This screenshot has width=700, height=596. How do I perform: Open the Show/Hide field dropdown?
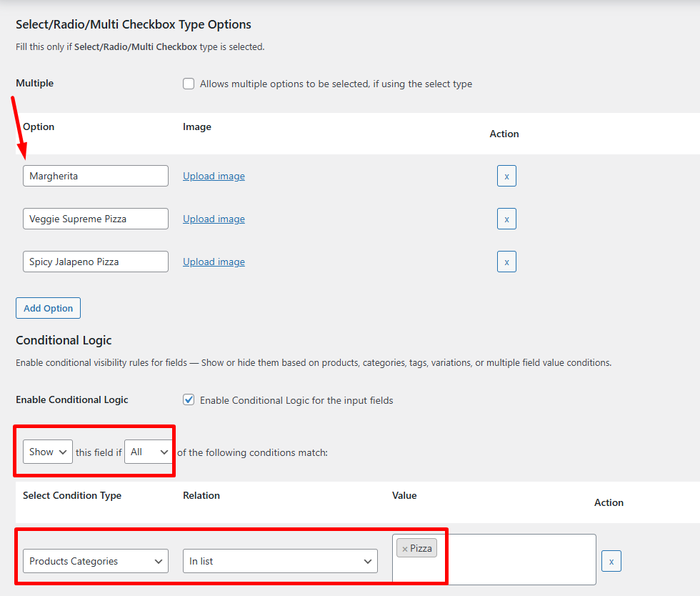point(47,452)
